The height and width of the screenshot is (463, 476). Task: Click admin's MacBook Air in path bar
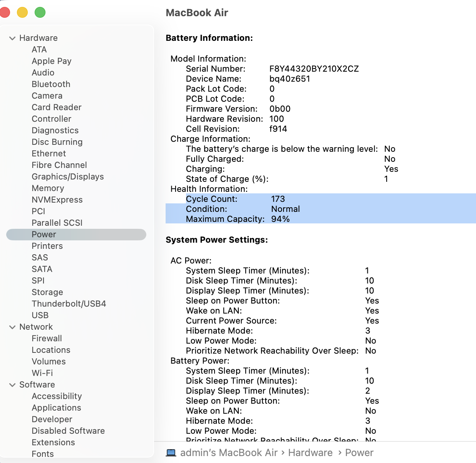click(229, 453)
